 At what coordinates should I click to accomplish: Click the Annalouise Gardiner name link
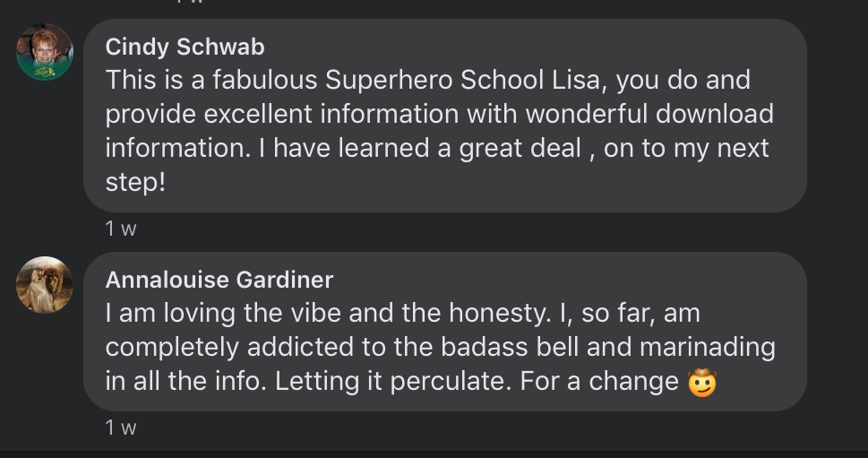click(x=219, y=280)
